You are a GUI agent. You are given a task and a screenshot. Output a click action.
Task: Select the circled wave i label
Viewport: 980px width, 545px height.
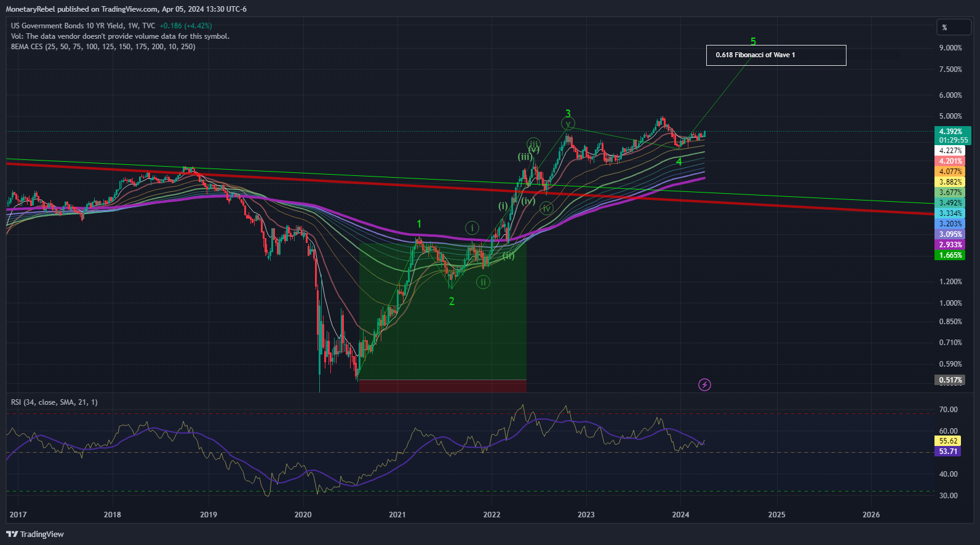[472, 228]
